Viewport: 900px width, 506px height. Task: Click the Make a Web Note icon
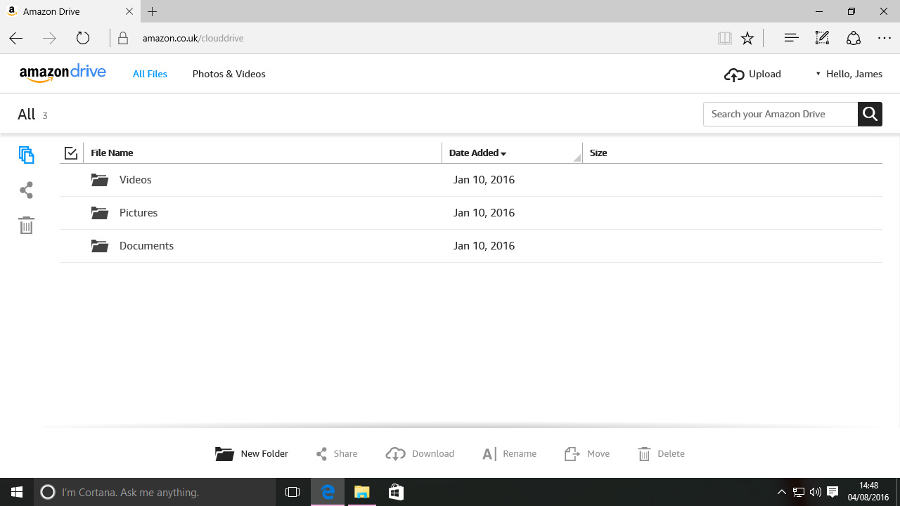pos(822,38)
